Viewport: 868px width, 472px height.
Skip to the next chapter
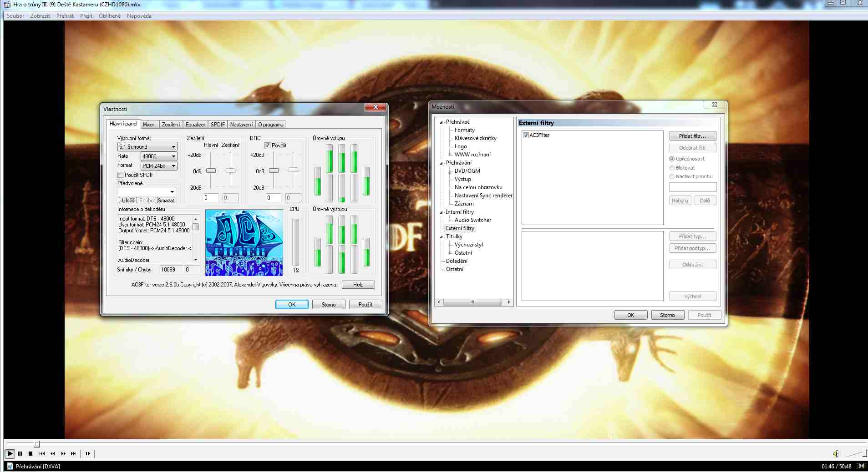(74, 453)
